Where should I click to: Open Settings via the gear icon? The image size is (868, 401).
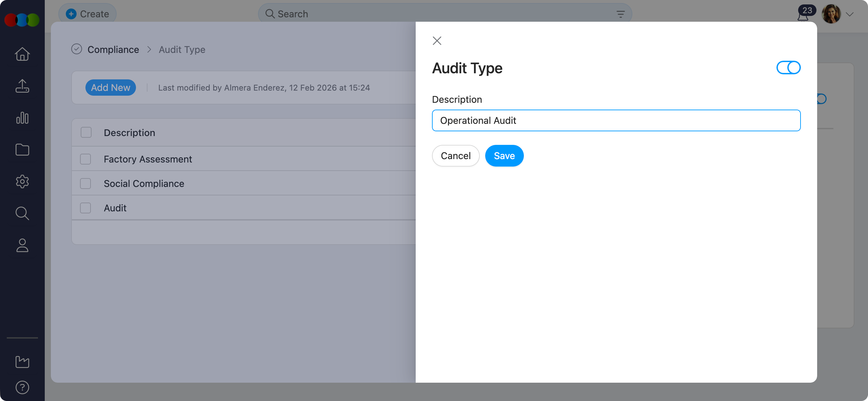(22, 182)
